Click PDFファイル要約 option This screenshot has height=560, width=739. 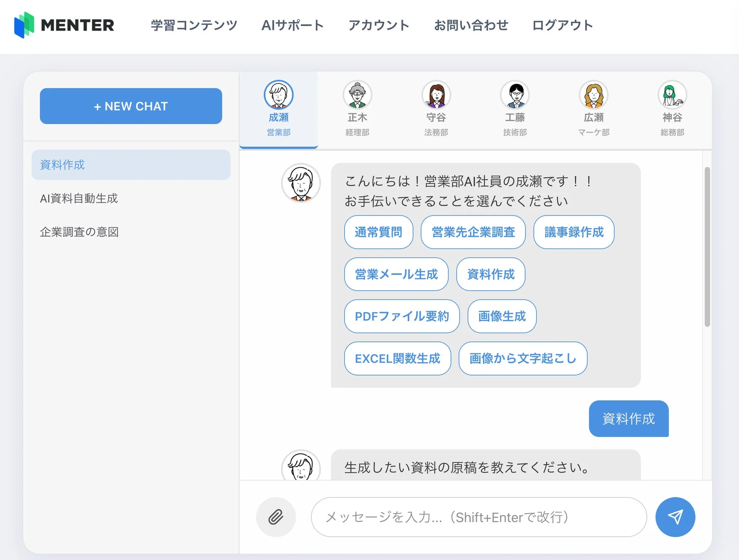401,317
